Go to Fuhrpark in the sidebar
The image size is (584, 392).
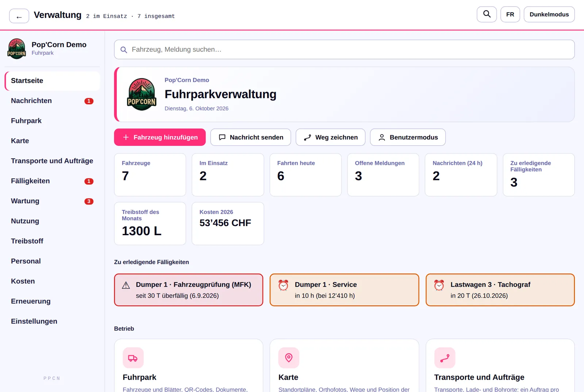52,121
